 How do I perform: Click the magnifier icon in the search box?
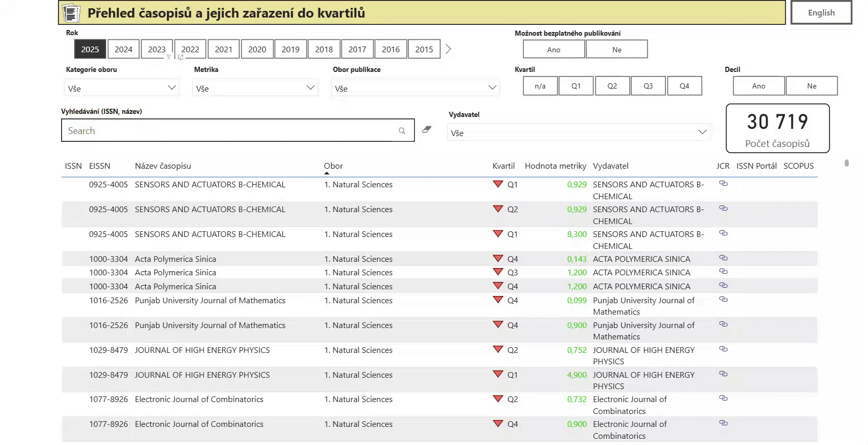pyautogui.click(x=402, y=131)
